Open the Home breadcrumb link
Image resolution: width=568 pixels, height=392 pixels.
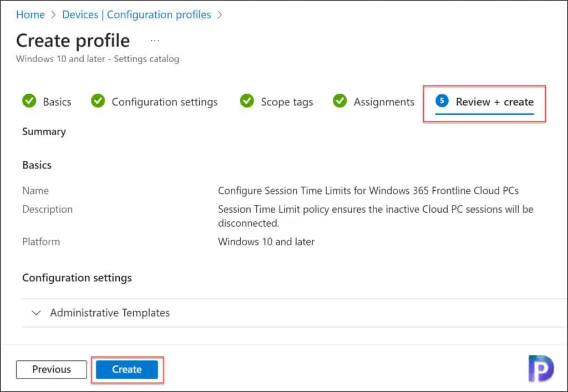(31, 14)
